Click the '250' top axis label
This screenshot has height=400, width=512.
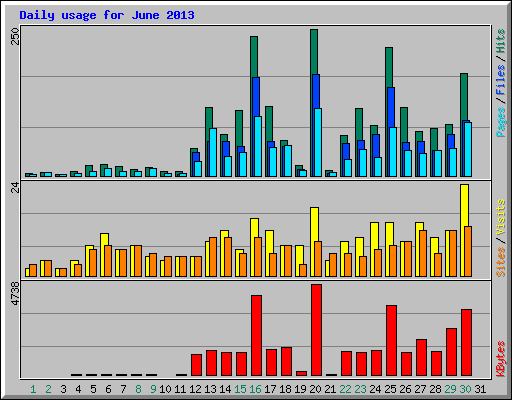click(15, 36)
